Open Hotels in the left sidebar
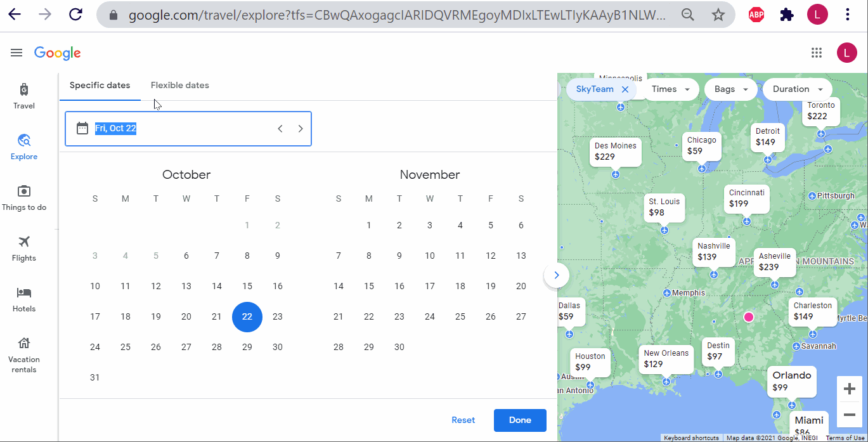Image resolution: width=868 pixels, height=442 pixels. [x=24, y=299]
